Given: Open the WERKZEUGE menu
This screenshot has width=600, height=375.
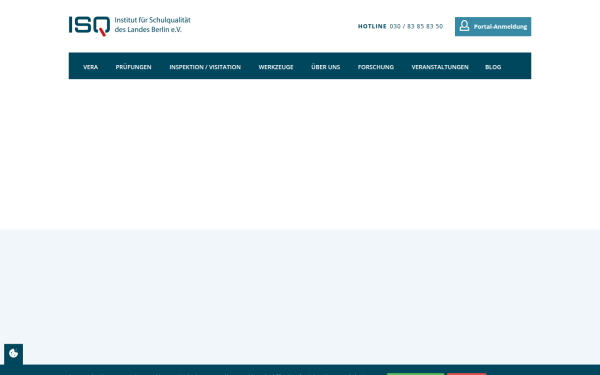Looking at the screenshot, I should [x=276, y=67].
